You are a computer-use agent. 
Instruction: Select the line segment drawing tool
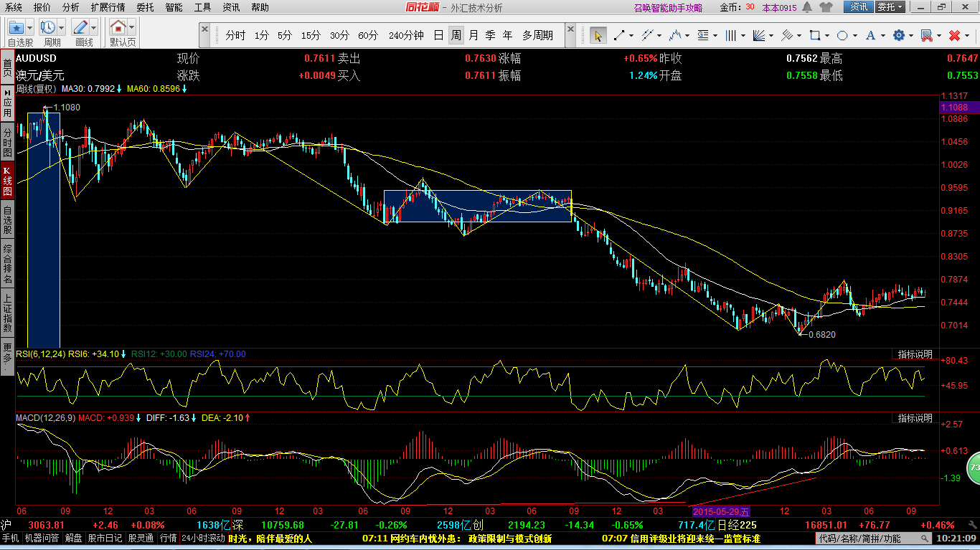tap(618, 35)
